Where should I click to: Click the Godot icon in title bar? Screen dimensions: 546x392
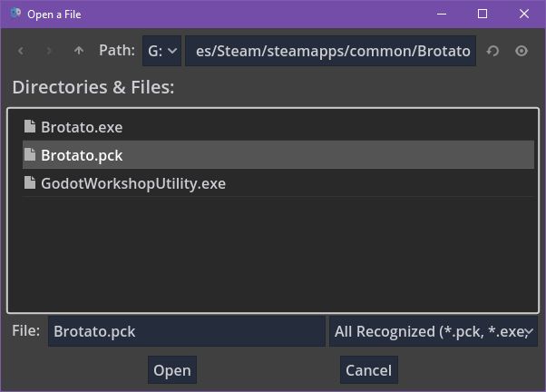[15, 14]
